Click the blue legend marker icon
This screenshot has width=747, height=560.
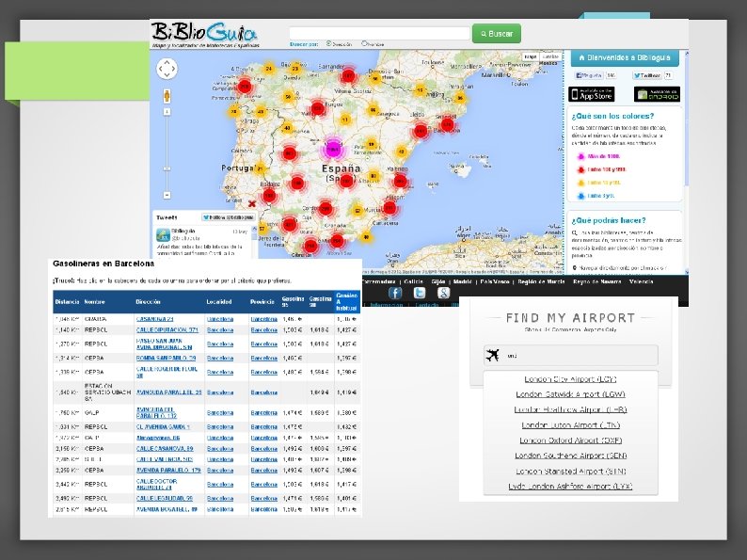pos(580,196)
